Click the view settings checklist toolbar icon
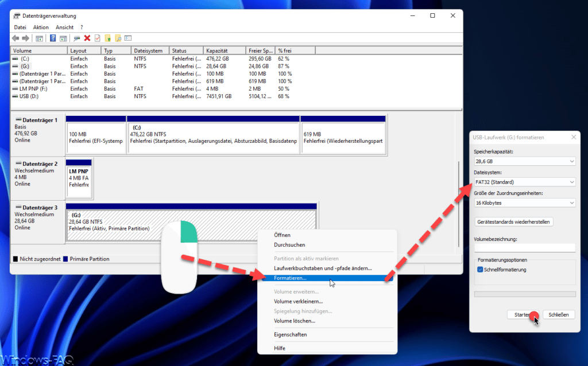The height and width of the screenshot is (366, 588). [128, 38]
